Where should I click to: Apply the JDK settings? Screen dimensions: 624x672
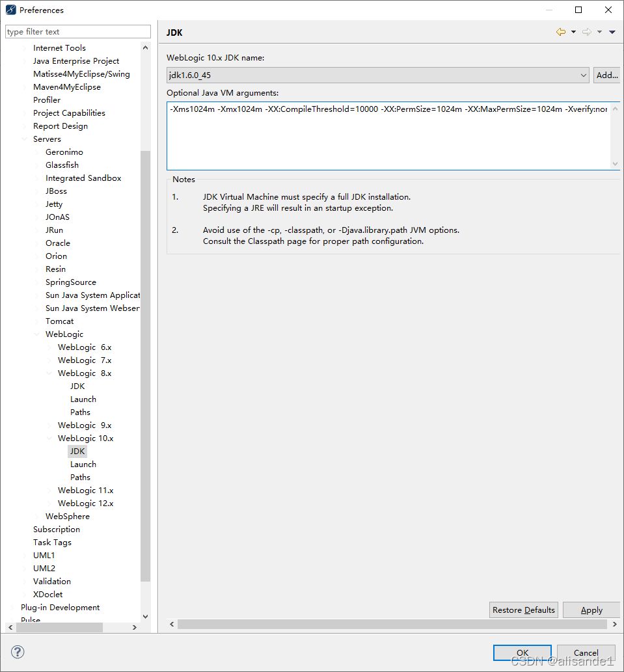pos(591,610)
